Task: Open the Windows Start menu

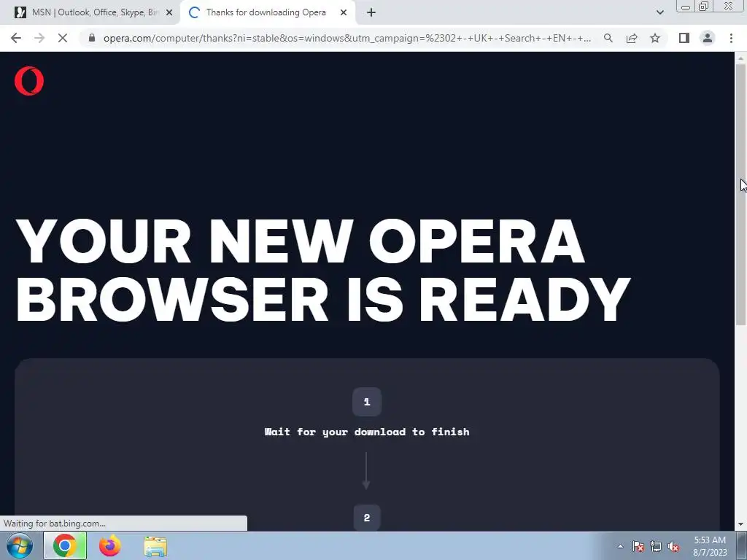Action: (x=20, y=545)
